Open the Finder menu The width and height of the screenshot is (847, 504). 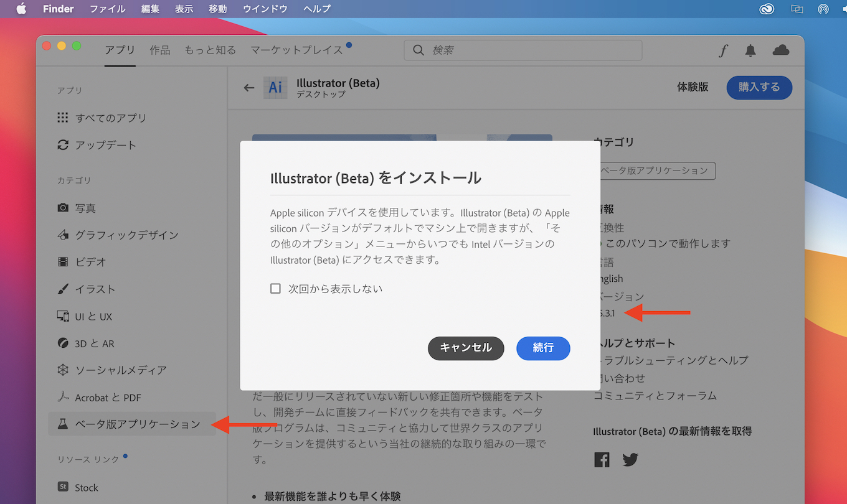click(x=59, y=9)
